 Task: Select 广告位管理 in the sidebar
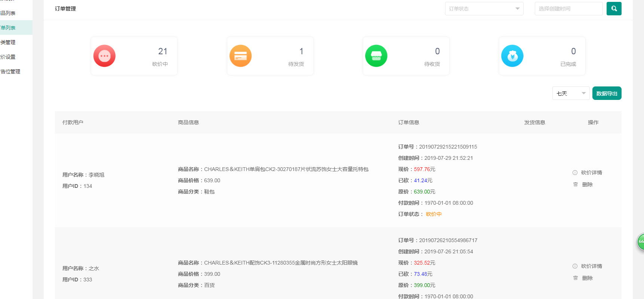click(x=10, y=71)
